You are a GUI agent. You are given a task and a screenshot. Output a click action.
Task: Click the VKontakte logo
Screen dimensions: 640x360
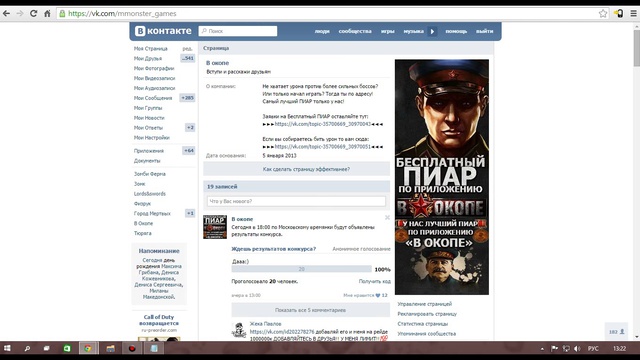click(163, 31)
